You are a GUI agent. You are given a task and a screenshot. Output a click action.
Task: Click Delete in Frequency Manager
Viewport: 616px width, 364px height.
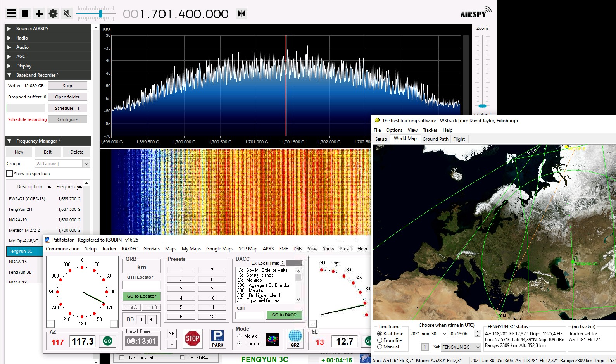tap(77, 152)
